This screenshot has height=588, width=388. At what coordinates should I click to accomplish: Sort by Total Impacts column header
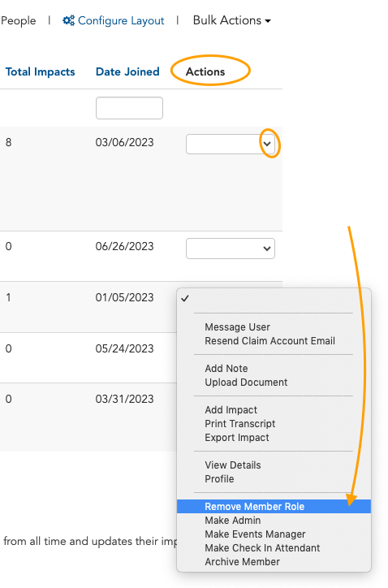[x=40, y=71]
